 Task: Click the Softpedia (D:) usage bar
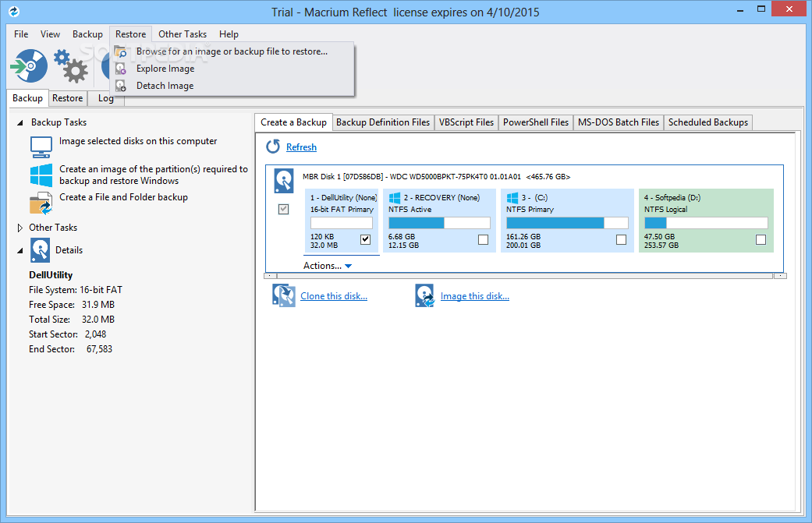pos(706,223)
